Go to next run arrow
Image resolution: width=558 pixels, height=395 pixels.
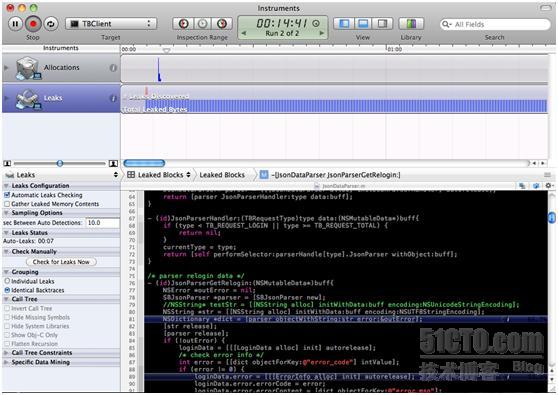coord(321,33)
